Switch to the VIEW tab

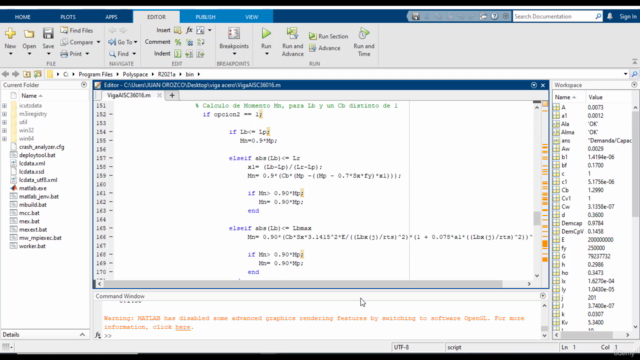click(x=251, y=17)
